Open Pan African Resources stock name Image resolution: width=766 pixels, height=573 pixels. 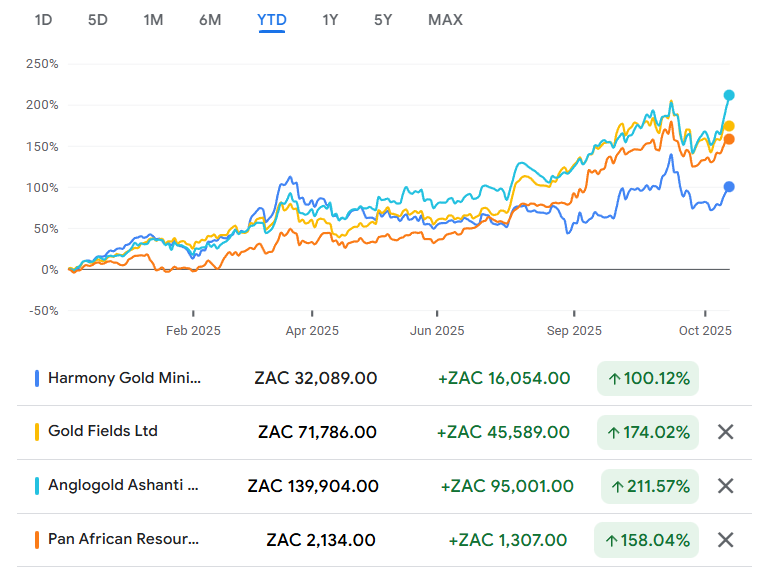123,540
